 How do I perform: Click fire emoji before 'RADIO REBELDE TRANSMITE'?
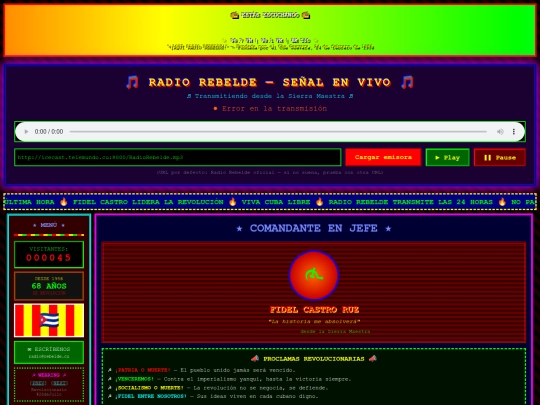coord(320,202)
